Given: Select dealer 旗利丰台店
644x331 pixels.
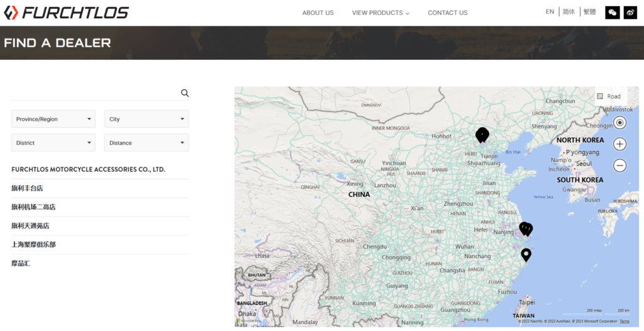Looking at the screenshot, I should point(27,188).
